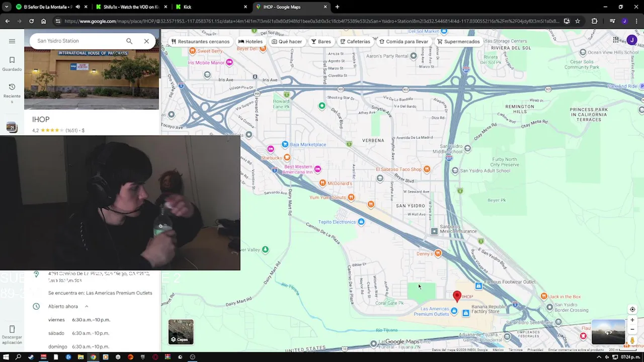The width and height of the screenshot is (644, 362).
Task: Reload the Google Maps page
Action: (x=31, y=21)
